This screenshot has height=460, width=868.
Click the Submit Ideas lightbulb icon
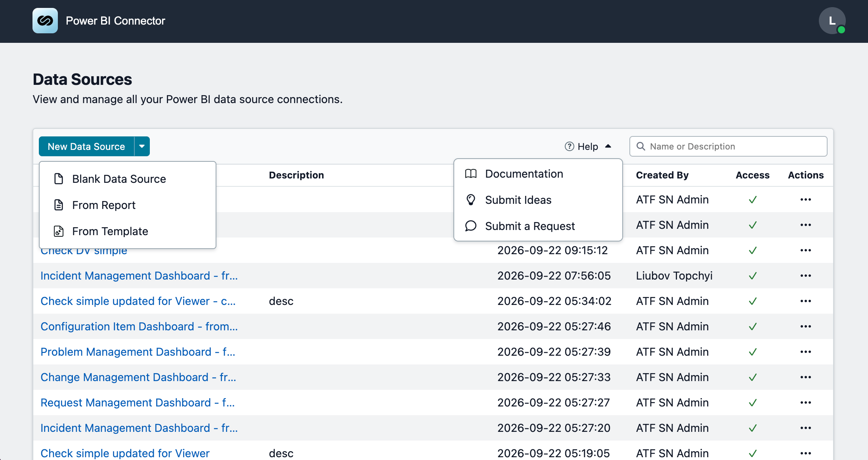tap(471, 200)
